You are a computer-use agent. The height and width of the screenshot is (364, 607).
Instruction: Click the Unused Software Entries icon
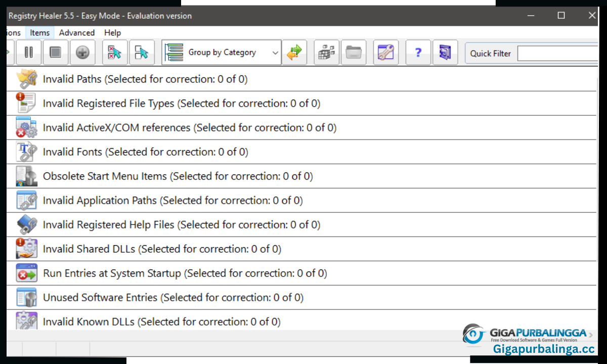26,297
